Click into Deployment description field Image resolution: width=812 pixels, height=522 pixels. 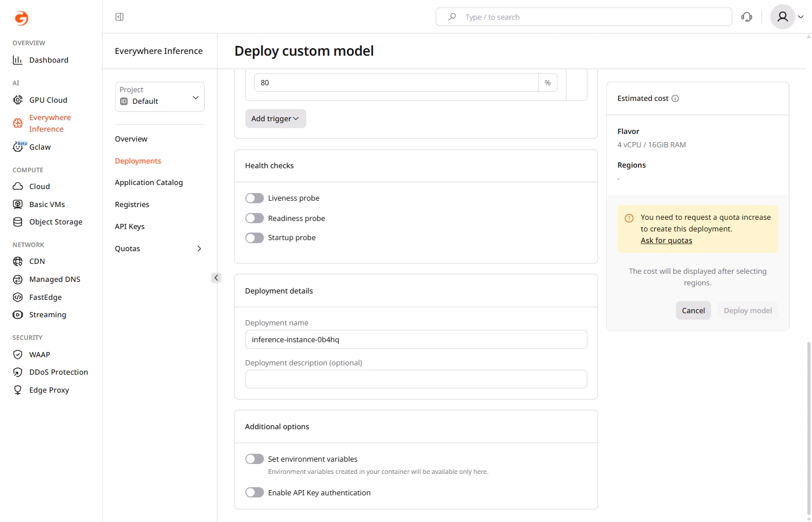(416, 379)
